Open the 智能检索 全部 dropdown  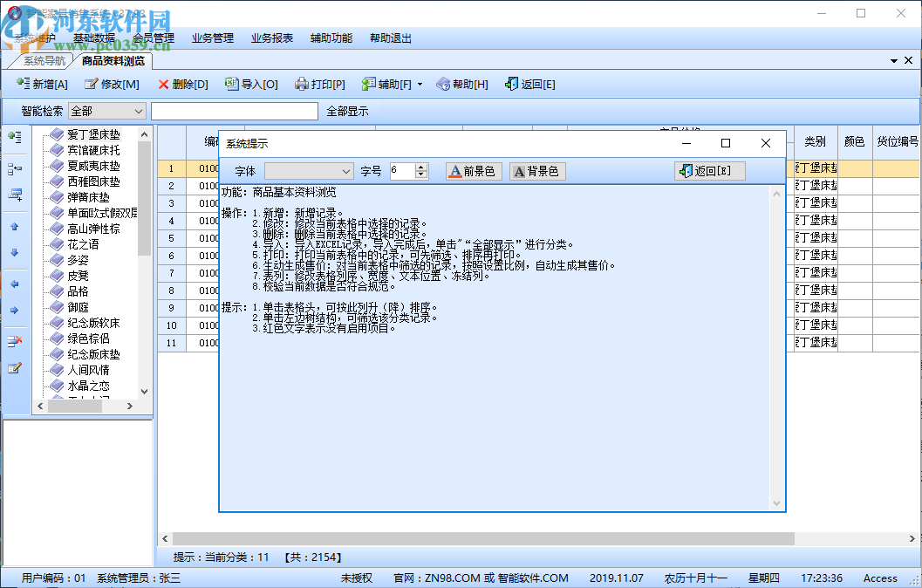coord(106,111)
